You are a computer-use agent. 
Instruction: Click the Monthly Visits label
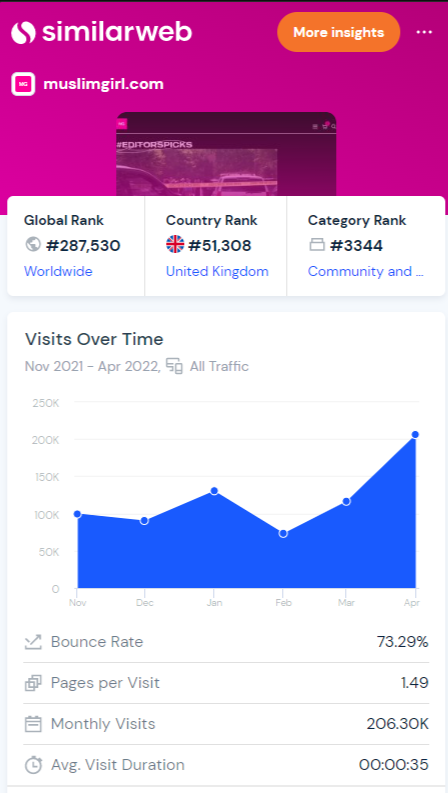point(103,724)
